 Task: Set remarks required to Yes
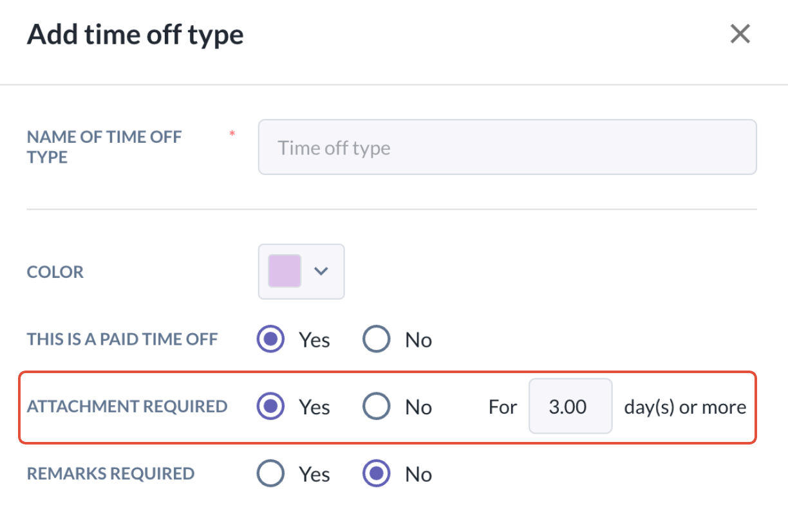[270, 474]
